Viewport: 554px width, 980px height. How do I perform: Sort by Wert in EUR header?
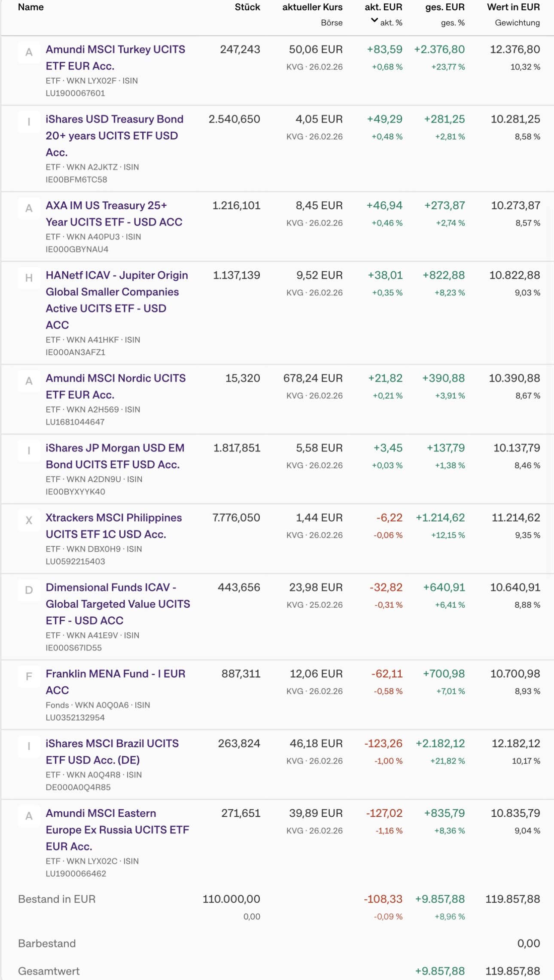(513, 7)
